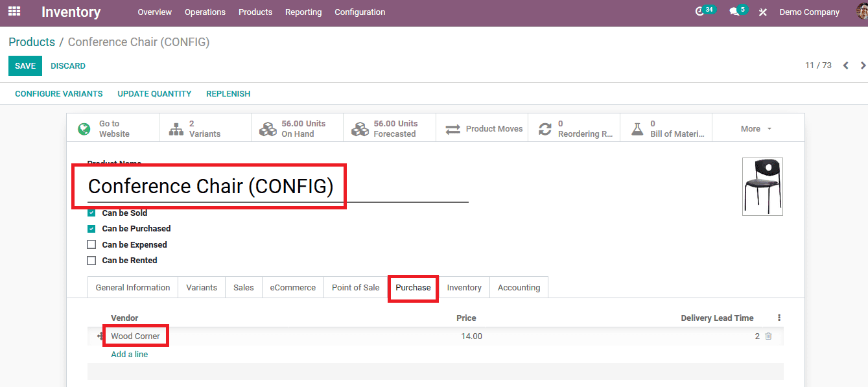Click CONFIGURE VARIANTS button
The height and width of the screenshot is (387, 868).
59,94
